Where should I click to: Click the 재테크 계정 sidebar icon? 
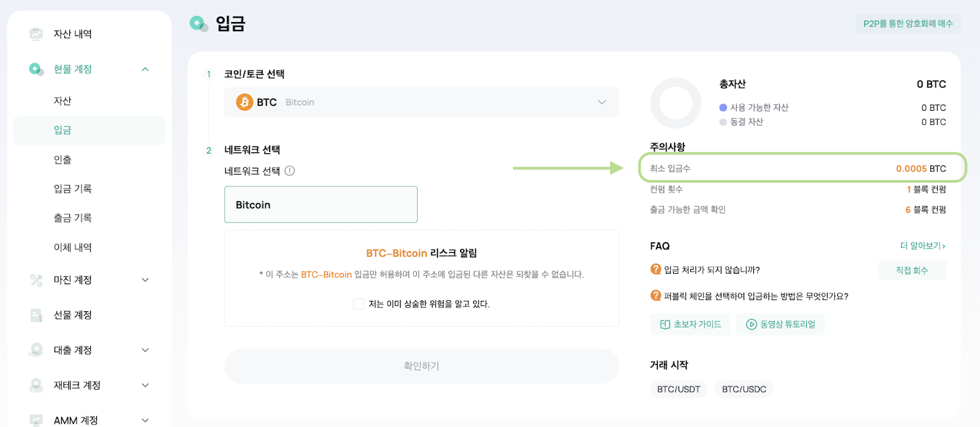[x=36, y=385]
